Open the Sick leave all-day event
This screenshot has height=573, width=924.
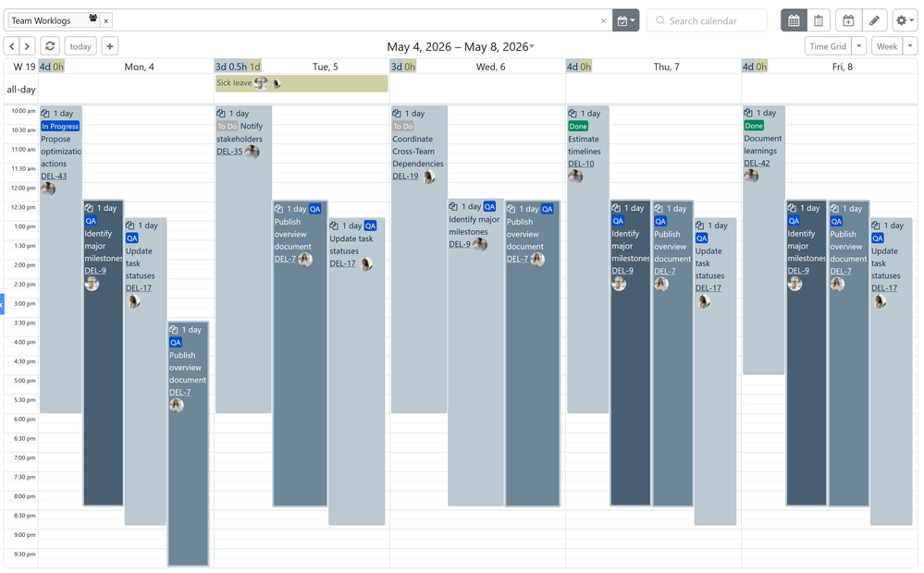click(302, 83)
